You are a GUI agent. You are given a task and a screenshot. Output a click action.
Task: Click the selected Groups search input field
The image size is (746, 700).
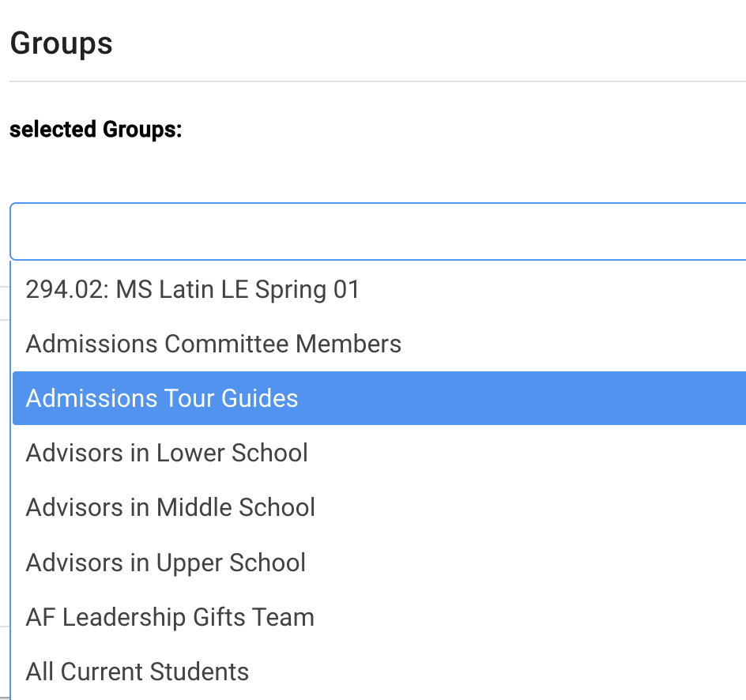pos(378,231)
